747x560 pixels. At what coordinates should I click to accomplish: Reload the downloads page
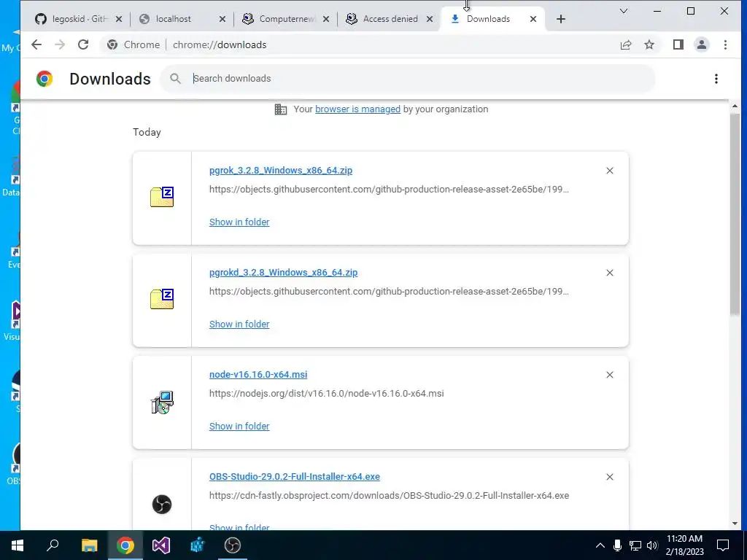click(83, 44)
